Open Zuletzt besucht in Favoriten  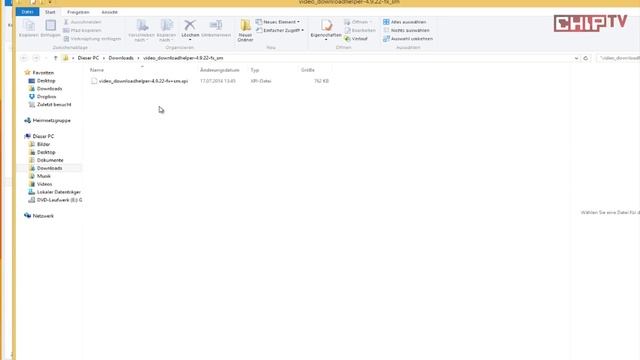[x=54, y=104]
